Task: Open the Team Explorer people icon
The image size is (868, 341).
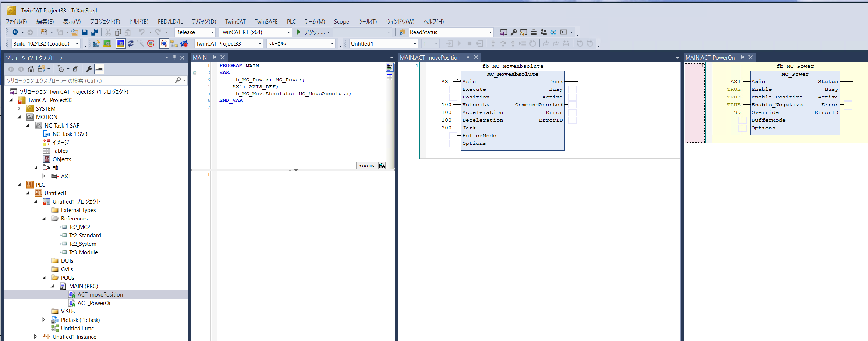Action: [543, 32]
